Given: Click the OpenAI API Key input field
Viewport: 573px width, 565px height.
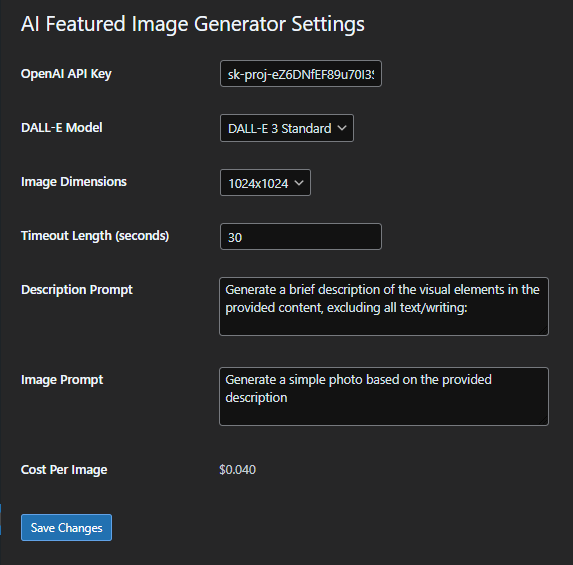Looking at the screenshot, I should [x=301, y=74].
